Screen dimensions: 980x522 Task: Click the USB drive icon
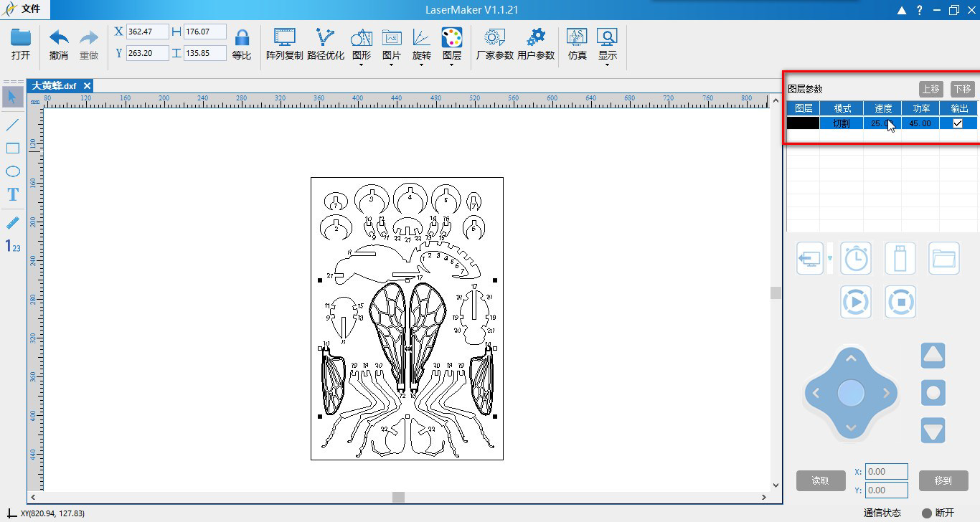[900, 258]
